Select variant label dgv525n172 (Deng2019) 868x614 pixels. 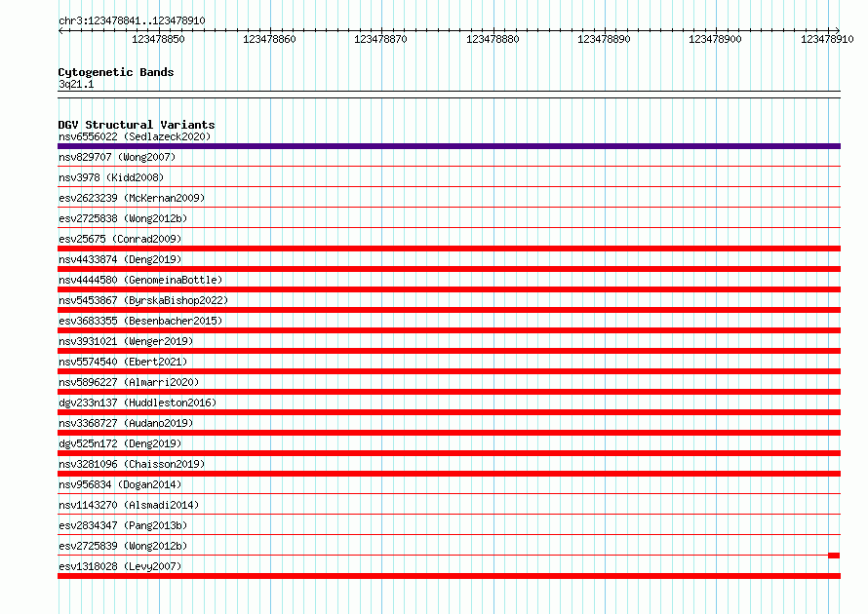pyautogui.click(x=120, y=443)
